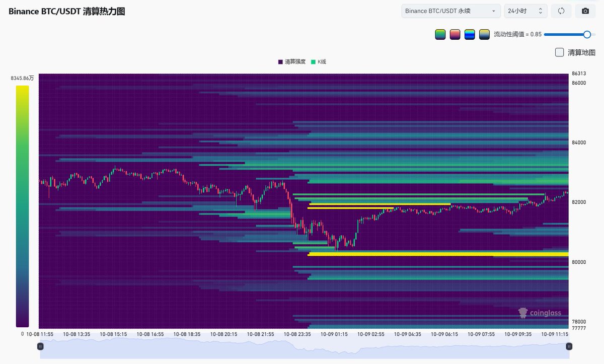This screenshot has width=604, height=364.
Task: Click the 10-08 11:55 time axis label
Action: tap(40, 334)
